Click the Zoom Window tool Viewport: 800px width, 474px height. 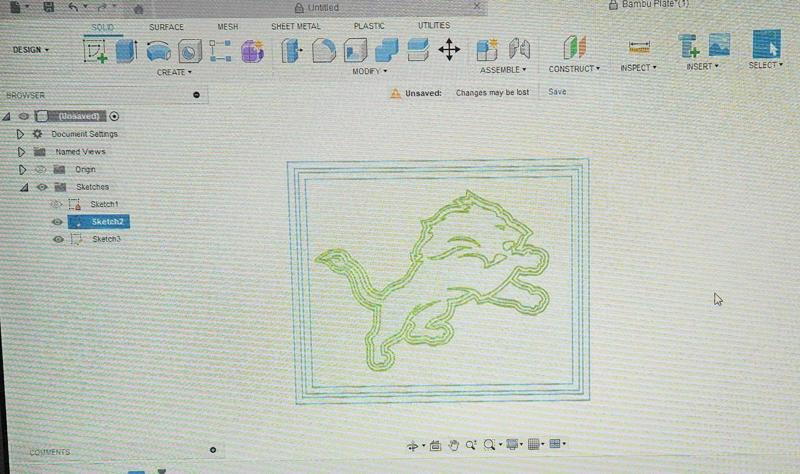click(x=471, y=444)
